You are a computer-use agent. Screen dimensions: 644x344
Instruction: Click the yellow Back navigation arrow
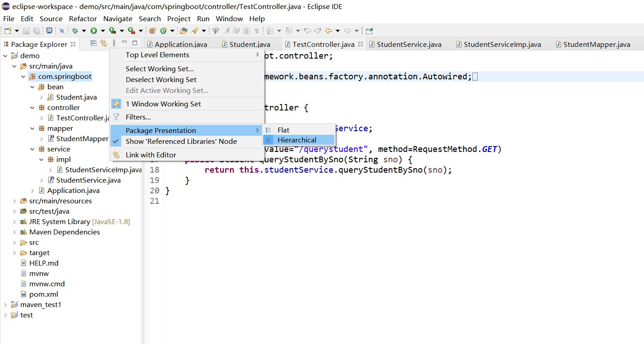pos(328,31)
